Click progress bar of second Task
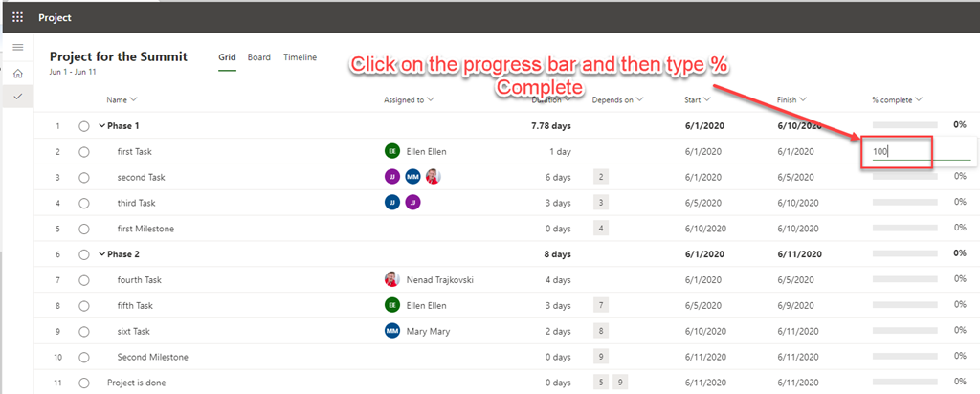Viewport: 980px width, 394px height. coord(904,177)
